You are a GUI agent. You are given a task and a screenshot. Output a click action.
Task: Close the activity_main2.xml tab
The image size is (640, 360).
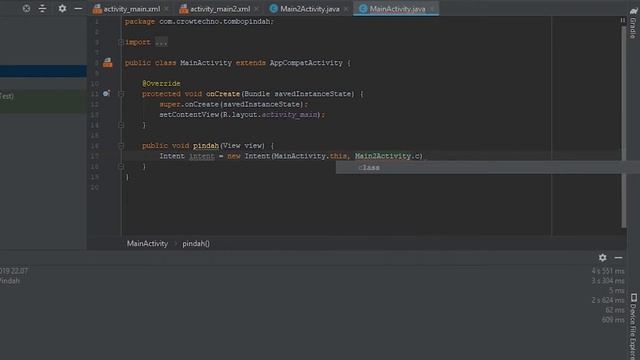coord(256,9)
